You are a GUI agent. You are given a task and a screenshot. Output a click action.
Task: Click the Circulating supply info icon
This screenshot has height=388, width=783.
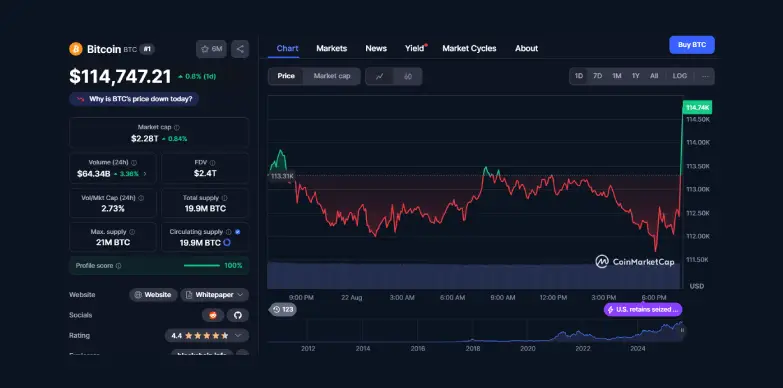pyautogui.click(x=229, y=232)
